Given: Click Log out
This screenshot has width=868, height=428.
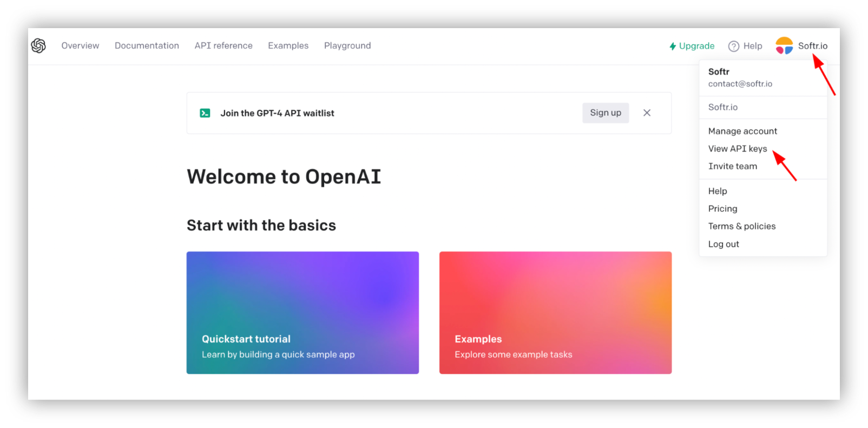Looking at the screenshot, I should (x=724, y=245).
